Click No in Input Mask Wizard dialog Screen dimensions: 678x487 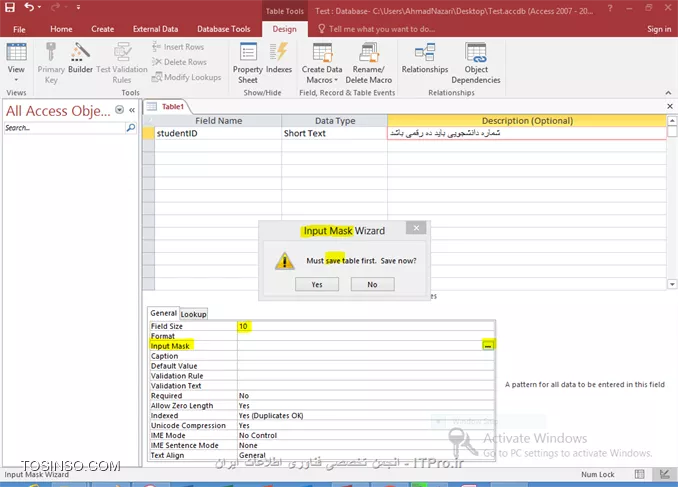(x=372, y=284)
